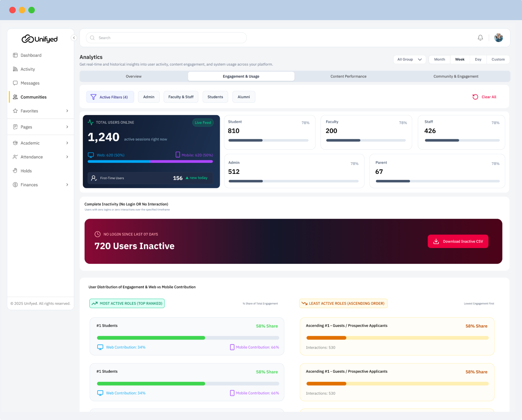522x420 pixels.
Task: Open Activity from the sidebar
Action: coord(41,69)
